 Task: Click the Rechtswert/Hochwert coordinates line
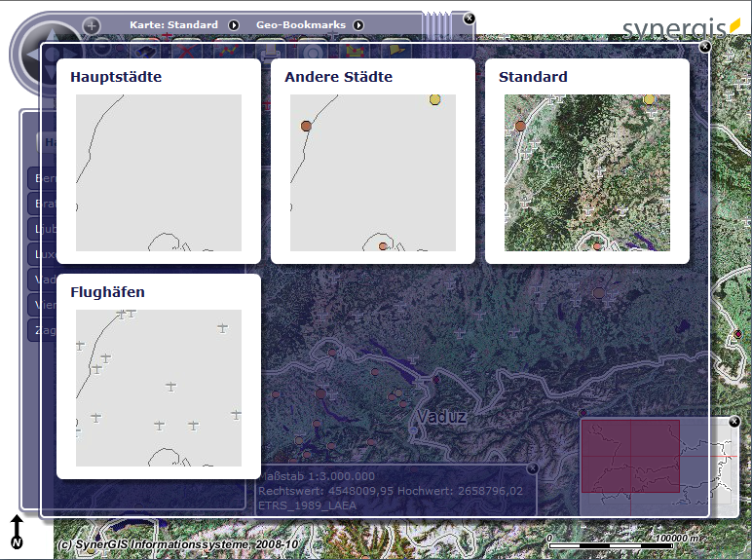(391, 491)
